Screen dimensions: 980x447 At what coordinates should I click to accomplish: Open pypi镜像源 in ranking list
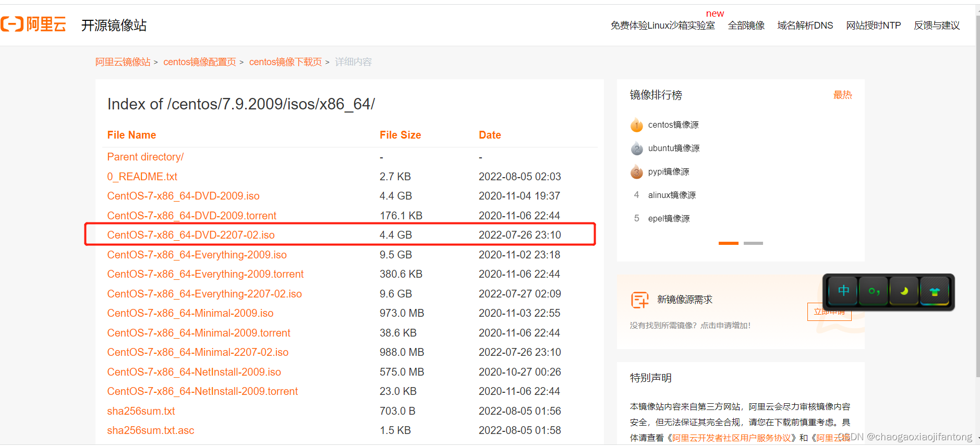coord(669,172)
